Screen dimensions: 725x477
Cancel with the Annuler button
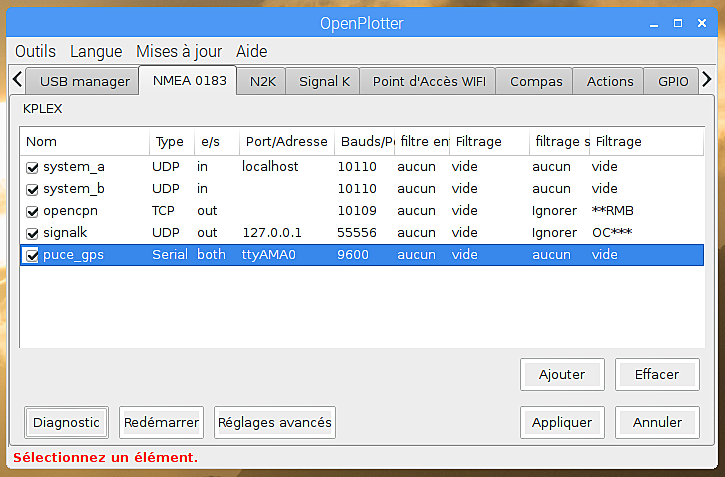coord(657,422)
